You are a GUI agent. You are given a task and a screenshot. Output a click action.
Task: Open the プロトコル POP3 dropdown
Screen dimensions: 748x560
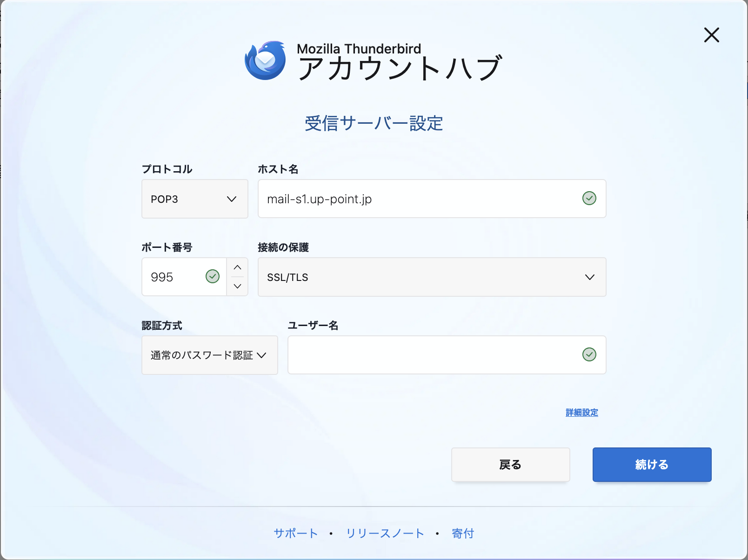coord(195,199)
